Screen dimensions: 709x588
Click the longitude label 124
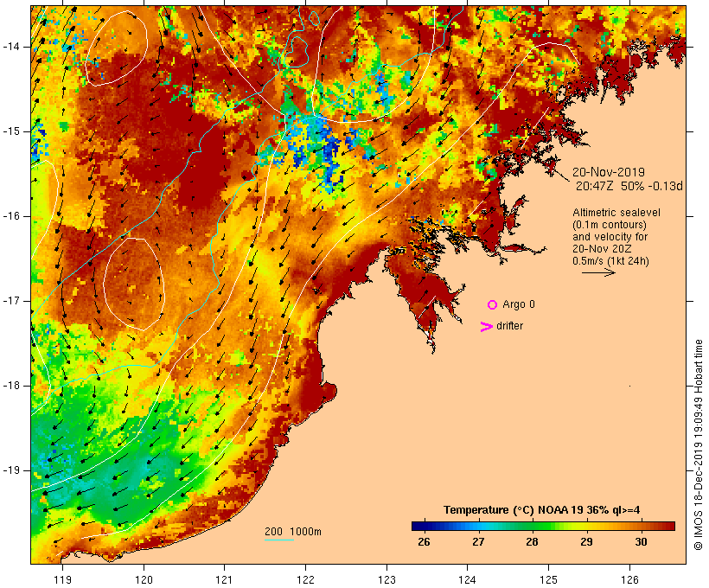click(x=467, y=579)
